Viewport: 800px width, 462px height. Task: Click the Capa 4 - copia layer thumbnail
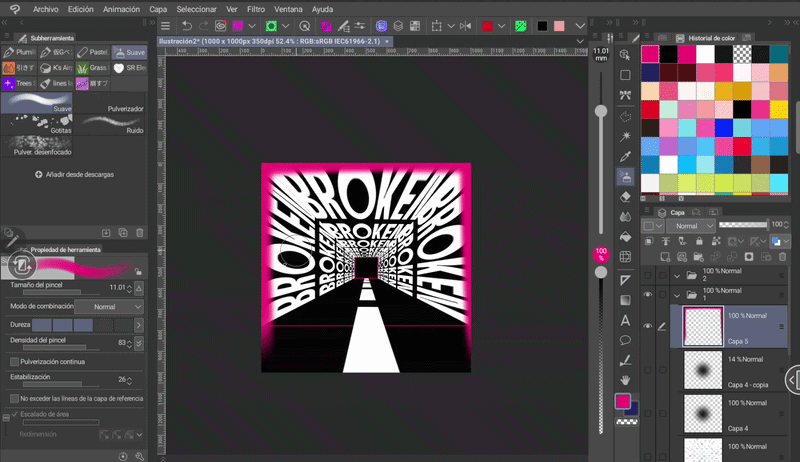click(701, 370)
